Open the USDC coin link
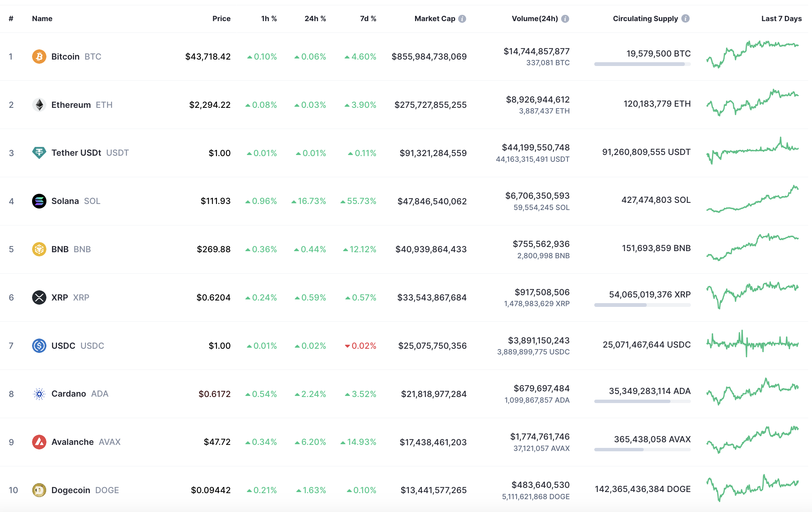812x512 pixels. tap(63, 346)
